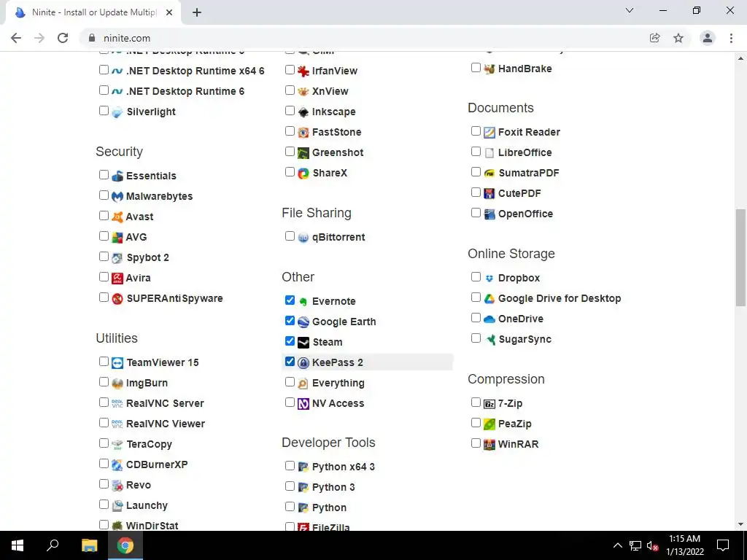Image resolution: width=747 pixels, height=560 pixels.
Task: Uncheck the KeePass 2 checkbox
Action: [x=290, y=362]
